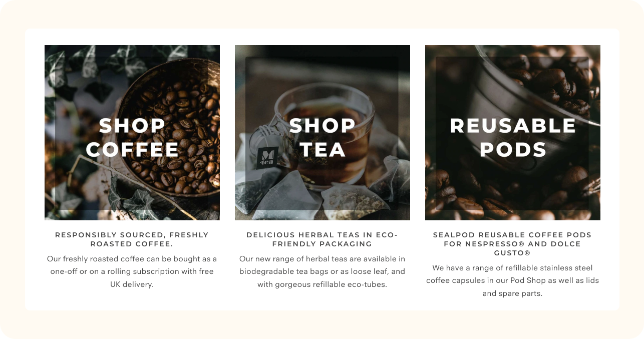The width and height of the screenshot is (644, 339).
Task: Open 'Responsibly sourced, freshly roasted coffee' heading
Action: (132, 239)
